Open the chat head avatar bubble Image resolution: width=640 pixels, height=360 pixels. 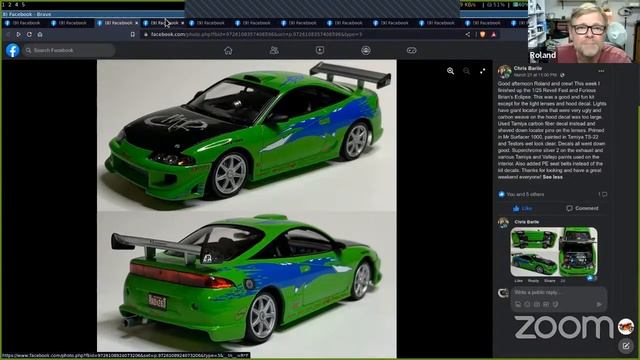(626, 327)
